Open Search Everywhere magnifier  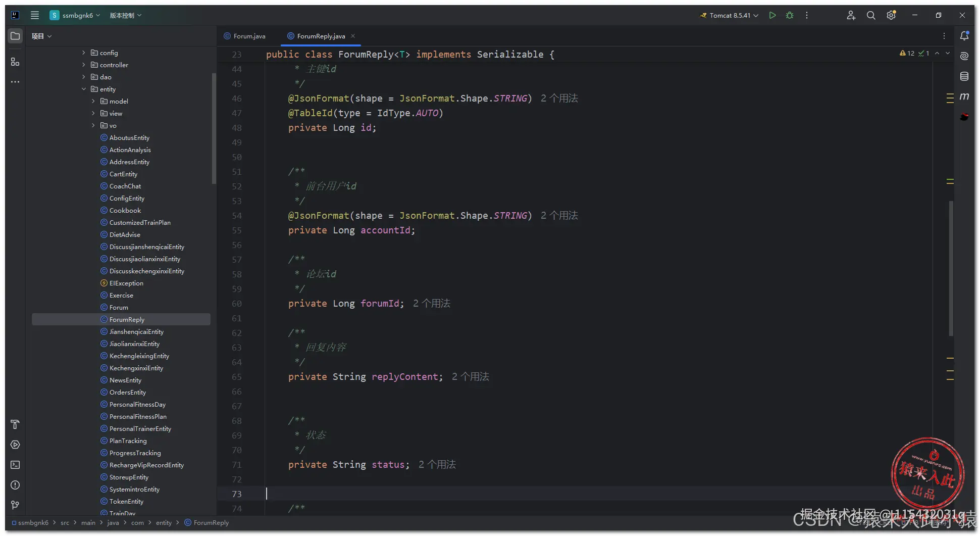pyautogui.click(x=871, y=15)
